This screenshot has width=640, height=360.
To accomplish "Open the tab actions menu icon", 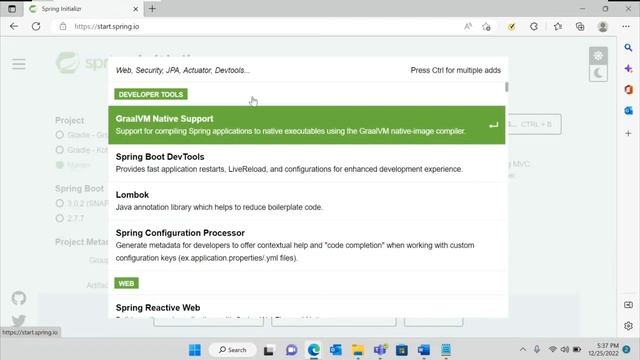I will pos(12,9).
